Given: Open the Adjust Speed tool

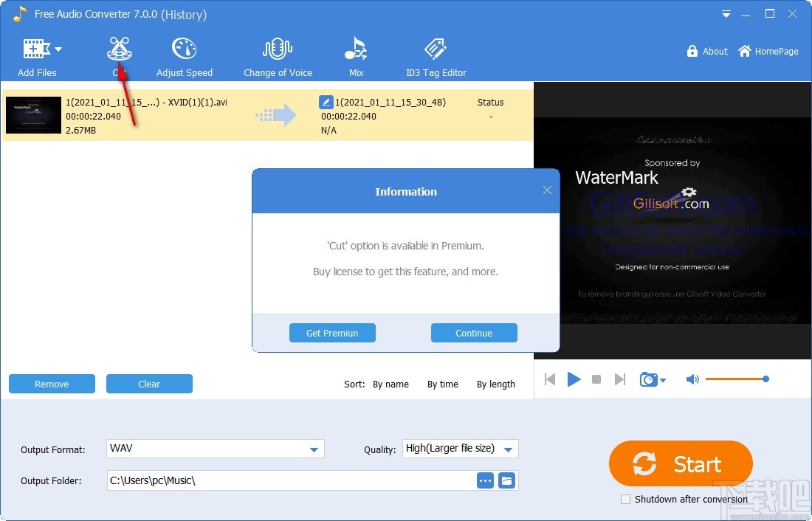Looking at the screenshot, I should [x=185, y=49].
